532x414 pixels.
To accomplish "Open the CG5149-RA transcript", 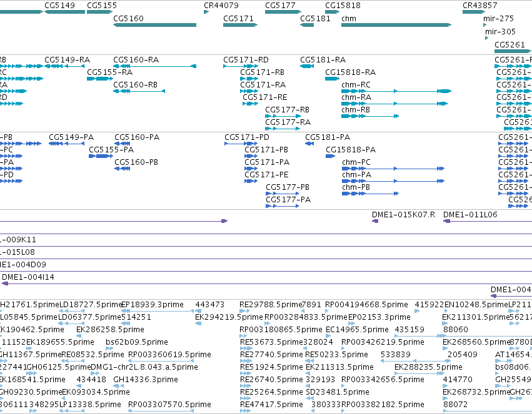I will [x=64, y=66].
